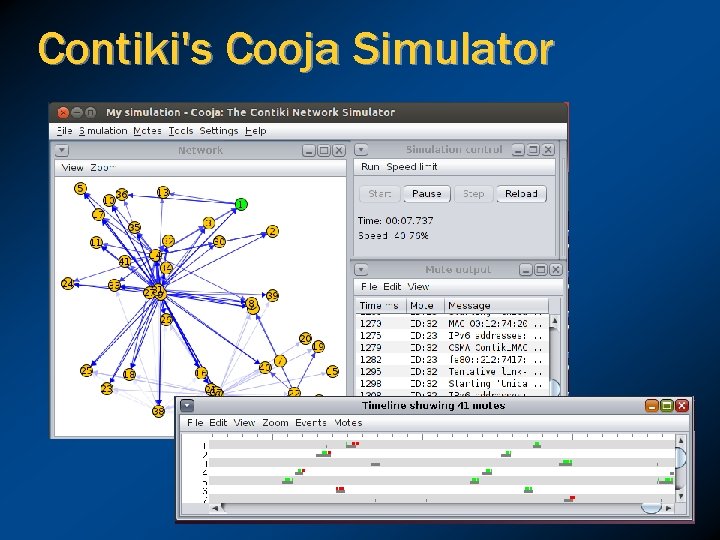Screen dimensions: 720x540
Task: Pause the simulation
Action: (427, 194)
